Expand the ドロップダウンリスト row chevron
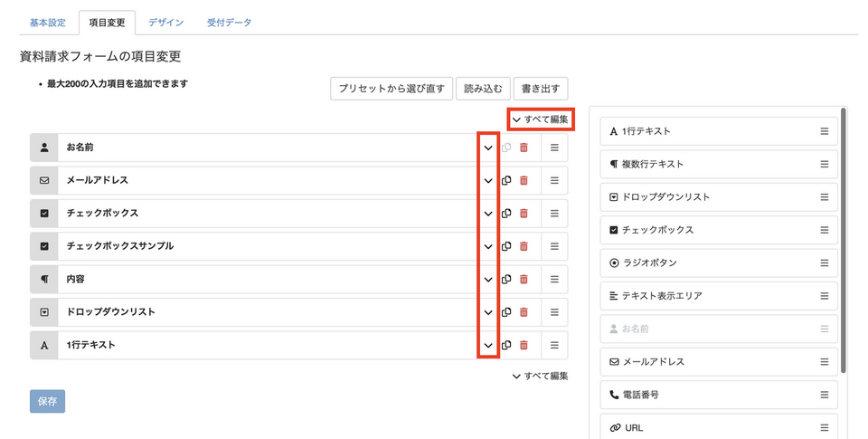Viewport: 868px width, 439px height. click(488, 312)
